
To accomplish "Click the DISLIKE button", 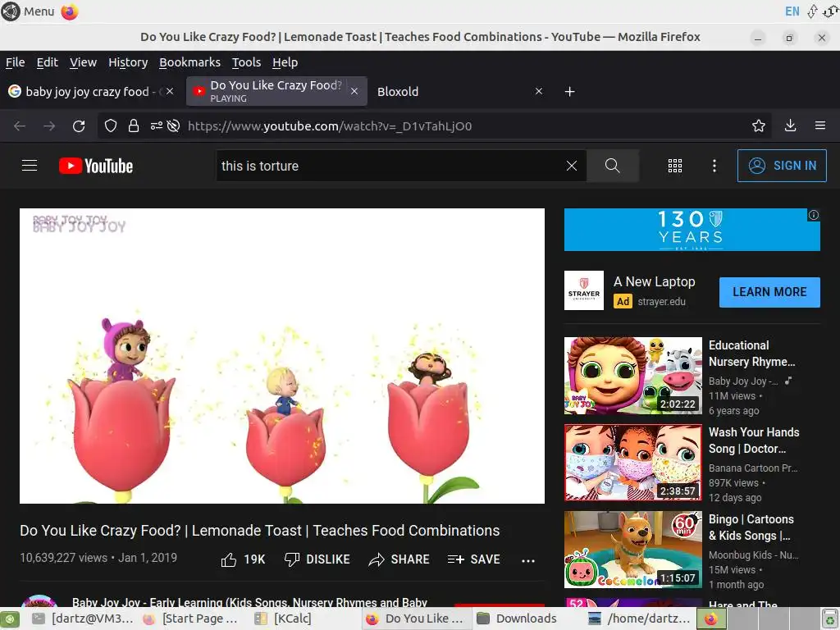I will coord(317,559).
